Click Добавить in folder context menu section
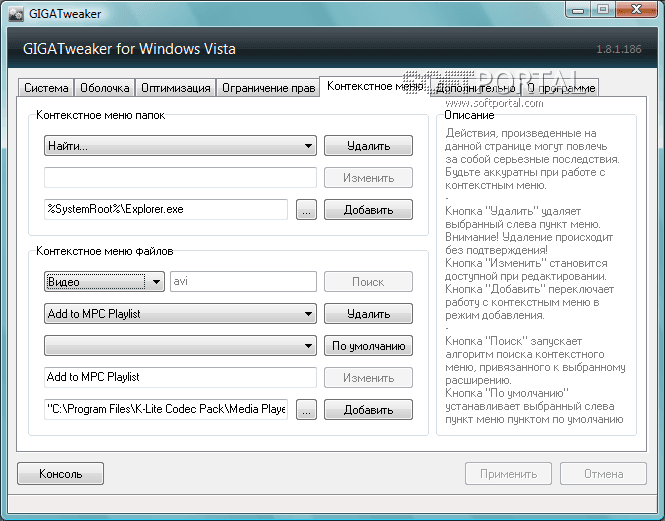665x521 pixels. coord(368,210)
